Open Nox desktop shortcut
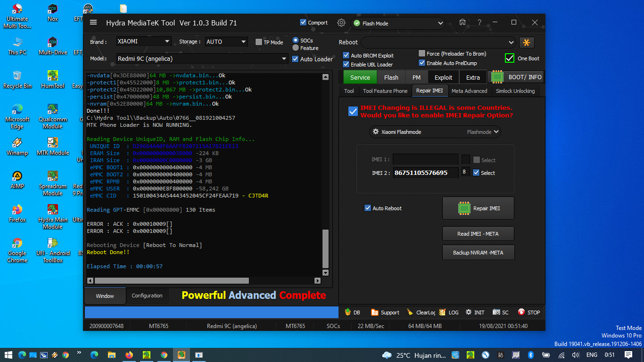The width and height of the screenshot is (644, 362). [x=53, y=13]
